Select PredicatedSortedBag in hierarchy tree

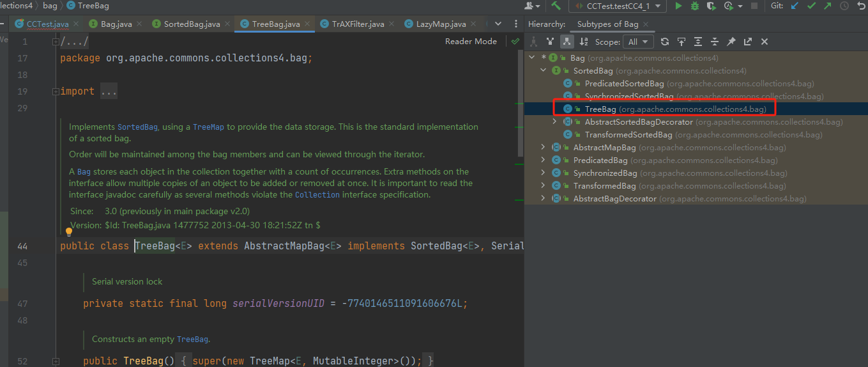pos(689,84)
